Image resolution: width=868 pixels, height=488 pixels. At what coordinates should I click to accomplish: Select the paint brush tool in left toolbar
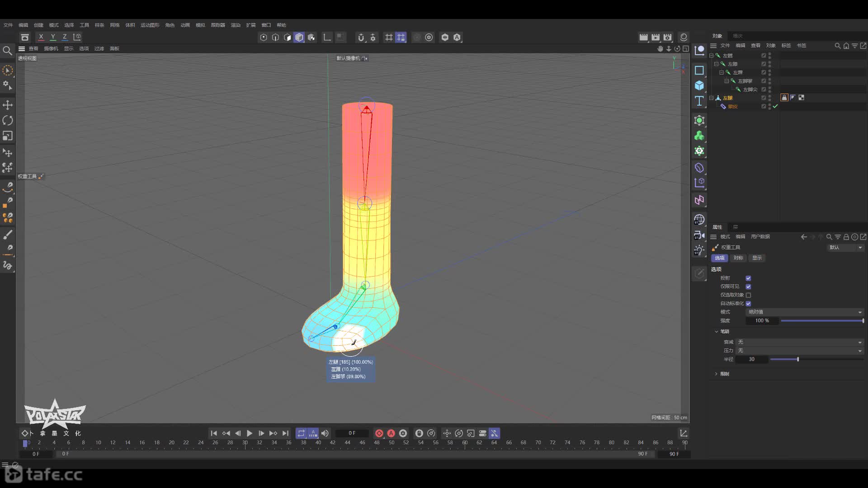(x=8, y=235)
